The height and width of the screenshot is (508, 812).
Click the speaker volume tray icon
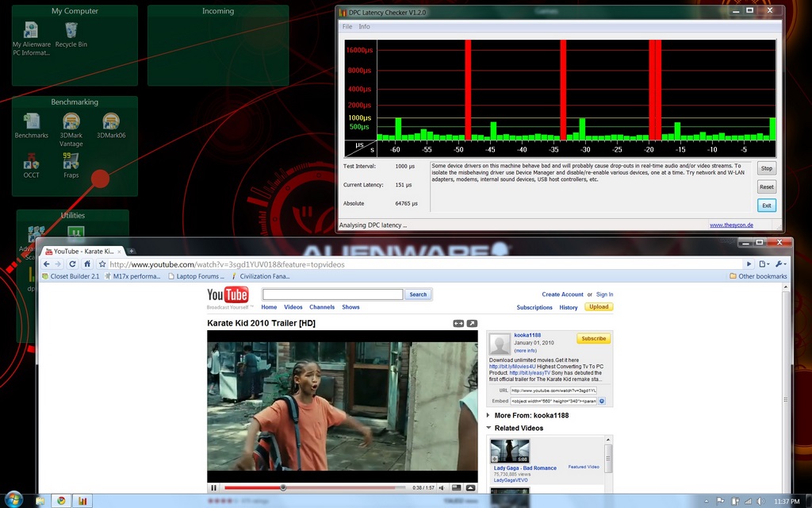pos(760,502)
